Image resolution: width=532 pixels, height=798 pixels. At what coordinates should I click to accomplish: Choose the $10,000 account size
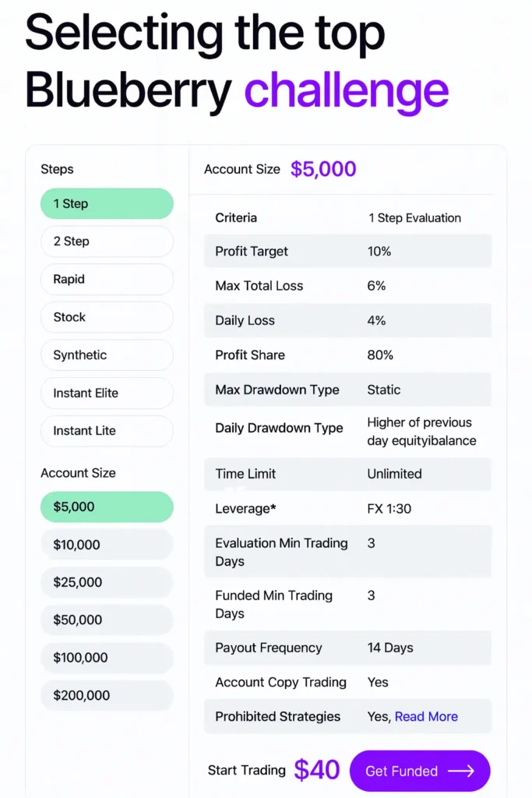pyautogui.click(x=107, y=545)
